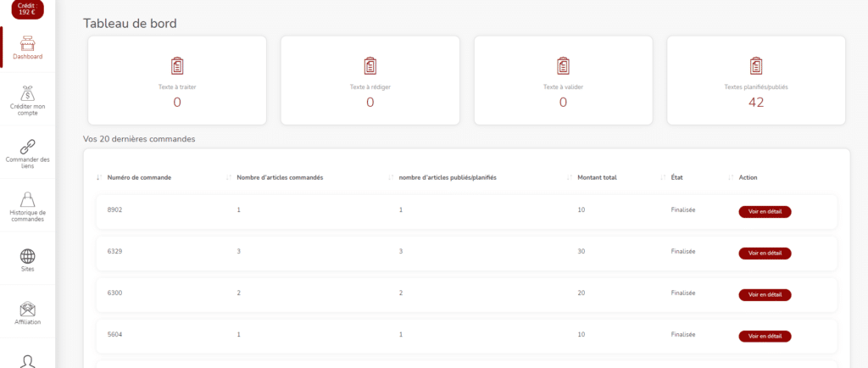The image size is (868, 368).
Task: Click clipboard icon in Texte à valider card
Action: 563,66
